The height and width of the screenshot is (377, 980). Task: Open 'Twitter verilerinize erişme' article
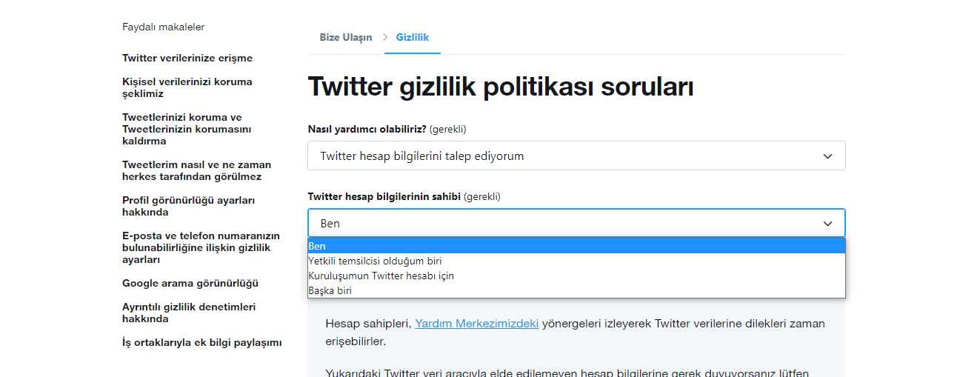pyautogui.click(x=187, y=58)
